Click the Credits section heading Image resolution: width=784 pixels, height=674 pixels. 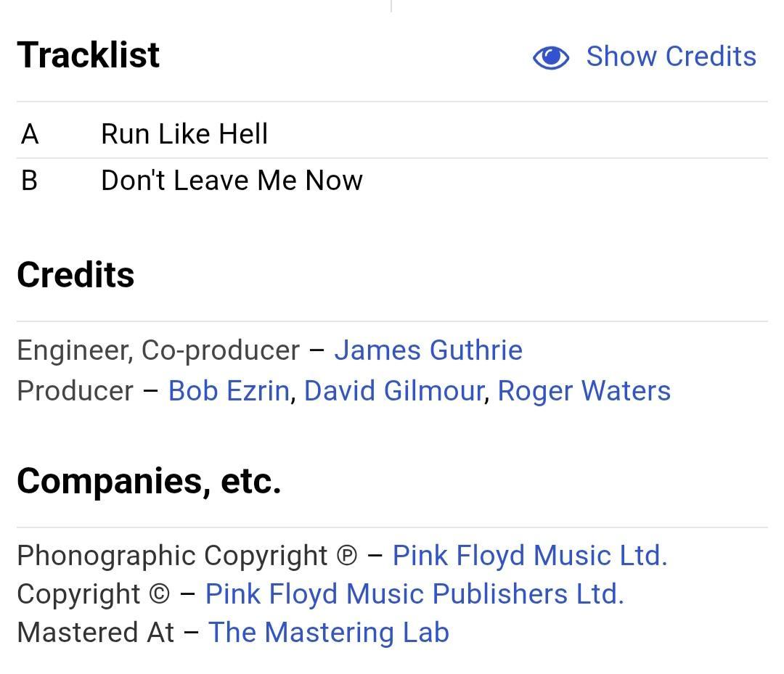pos(75,275)
